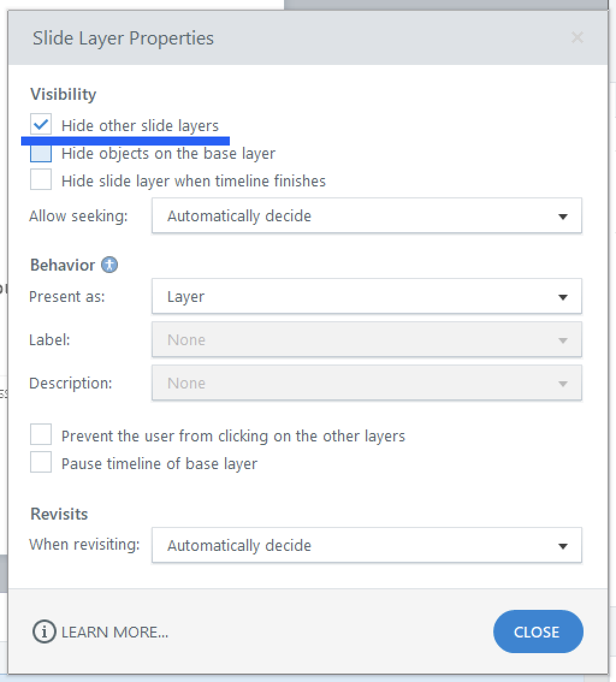Click the When revisiting dropdown arrow
This screenshot has width=616, height=682.
pyautogui.click(x=563, y=546)
